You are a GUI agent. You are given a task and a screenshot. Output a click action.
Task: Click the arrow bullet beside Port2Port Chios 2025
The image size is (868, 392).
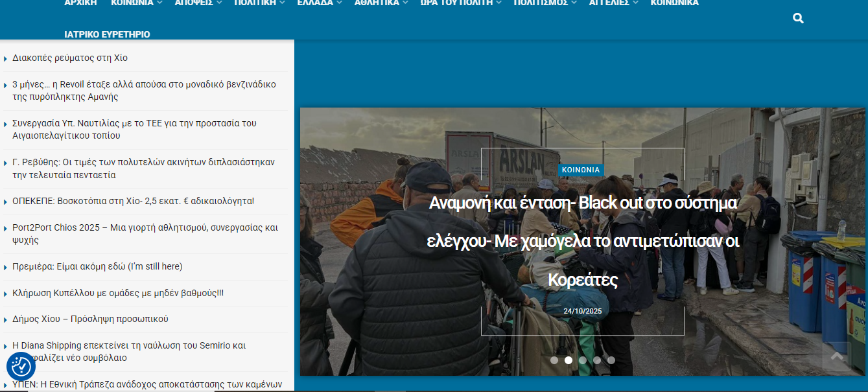tap(6, 228)
